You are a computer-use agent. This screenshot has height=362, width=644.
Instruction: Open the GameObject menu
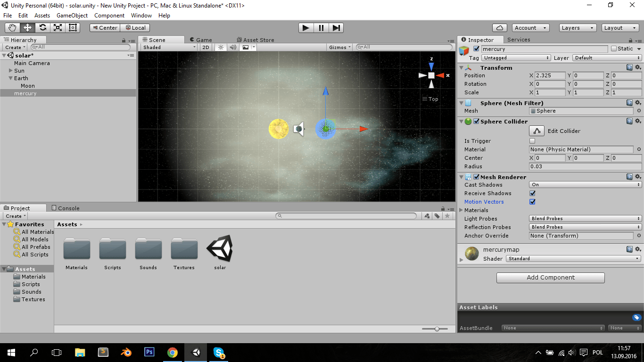point(72,16)
